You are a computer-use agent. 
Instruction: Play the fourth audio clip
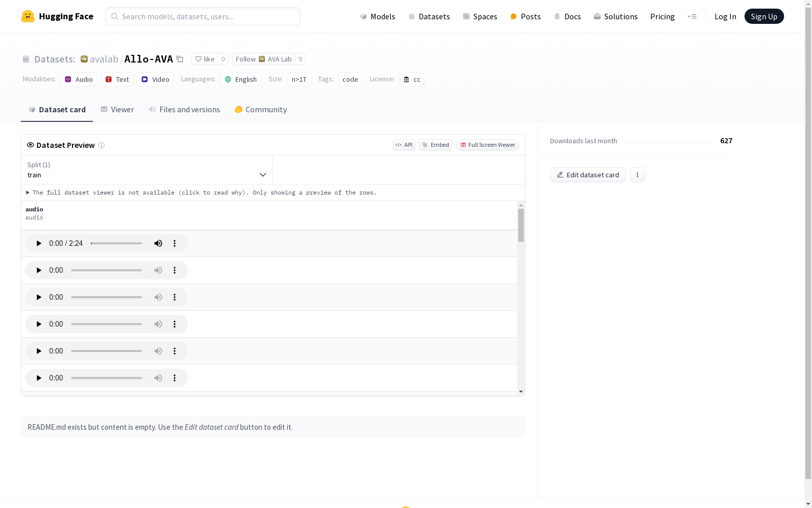39,324
